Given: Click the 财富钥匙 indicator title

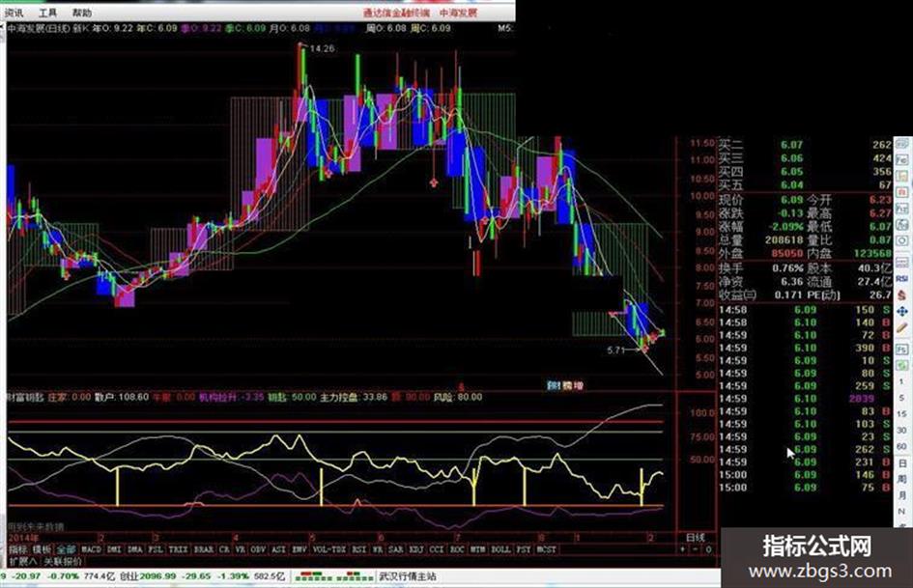Looking at the screenshot, I should [25, 397].
